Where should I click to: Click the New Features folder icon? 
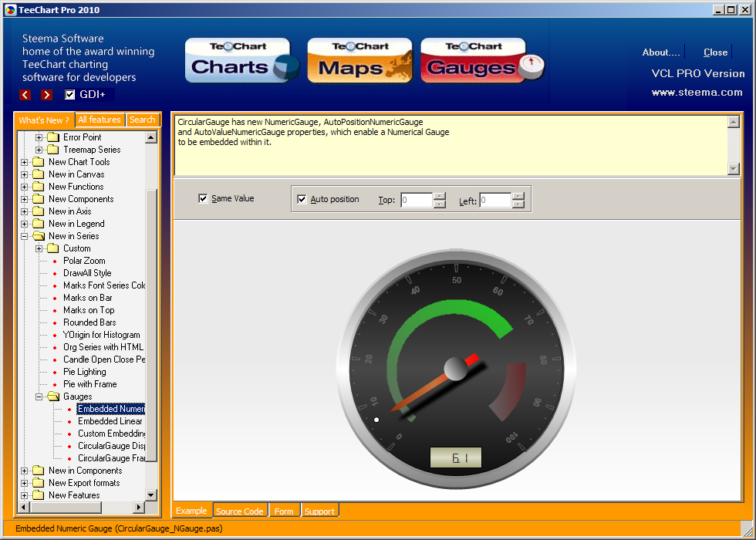point(38,495)
